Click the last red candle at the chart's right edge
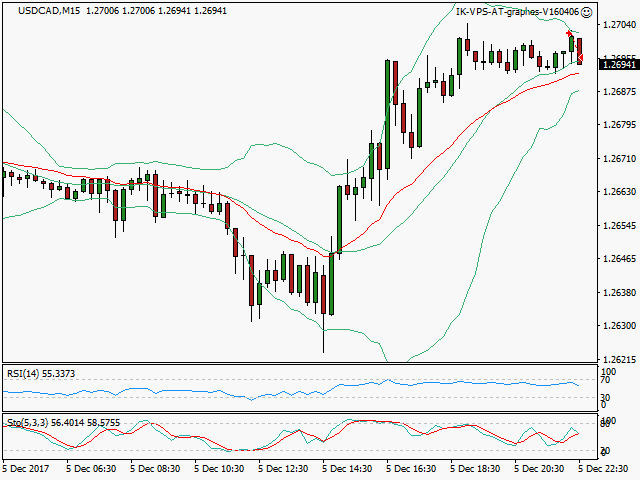 click(x=580, y=50)
